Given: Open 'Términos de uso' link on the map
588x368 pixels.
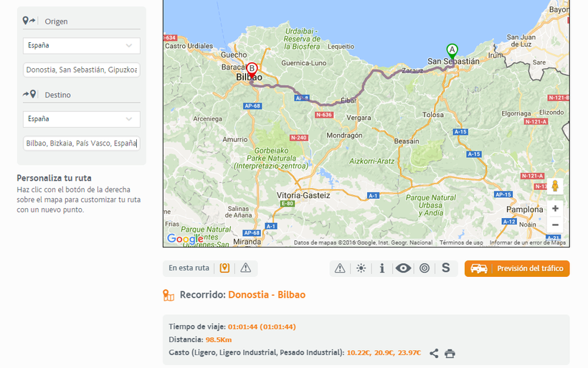Looking at the screenshot, I should [x=461, y=242].
